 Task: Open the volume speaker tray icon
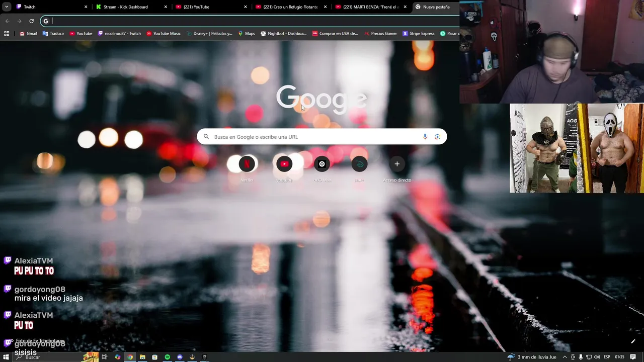click(597, 357)
